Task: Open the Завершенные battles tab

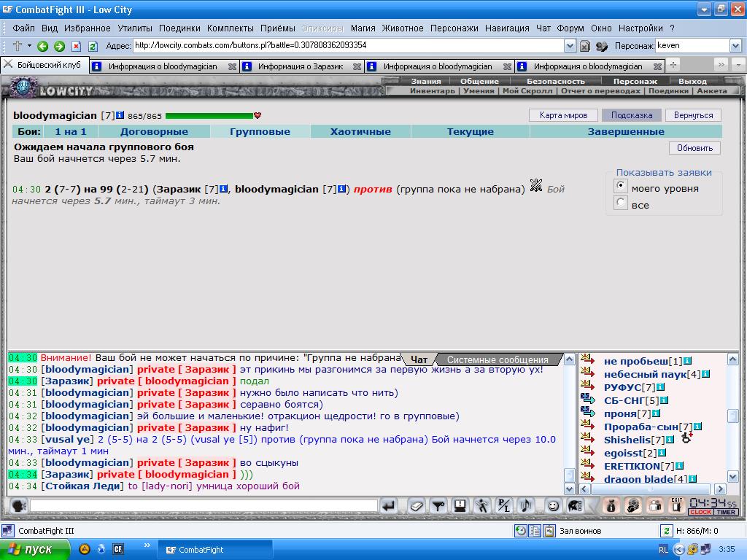Action: pyautogui.click(x=626, y=131)
